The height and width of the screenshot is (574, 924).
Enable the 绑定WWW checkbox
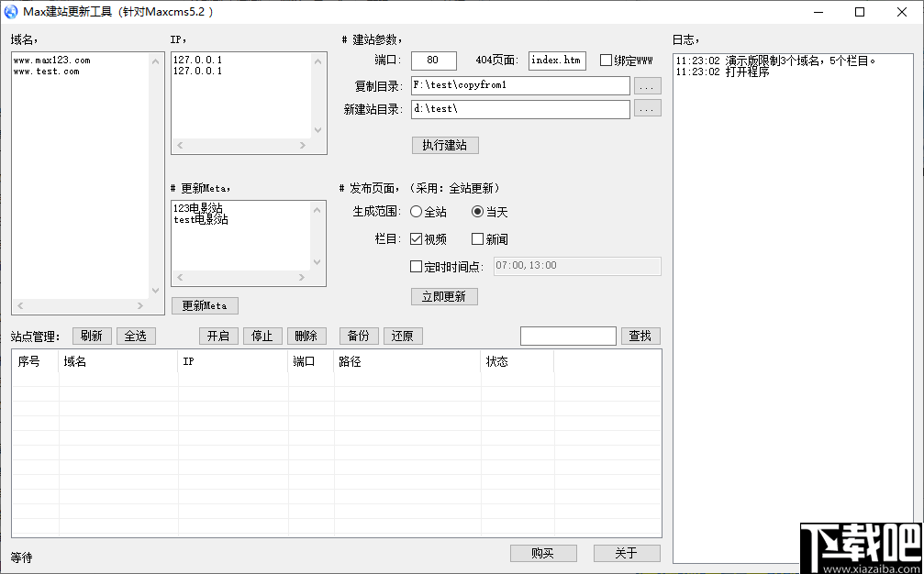pos(605,61)
